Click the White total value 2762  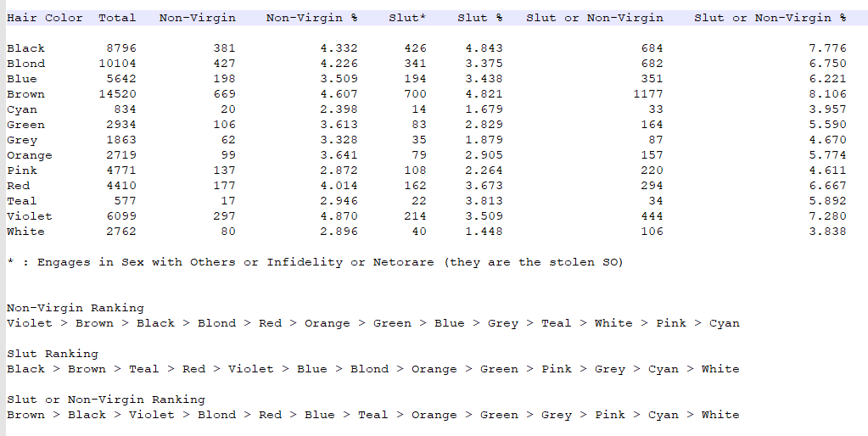pos(121,232)
